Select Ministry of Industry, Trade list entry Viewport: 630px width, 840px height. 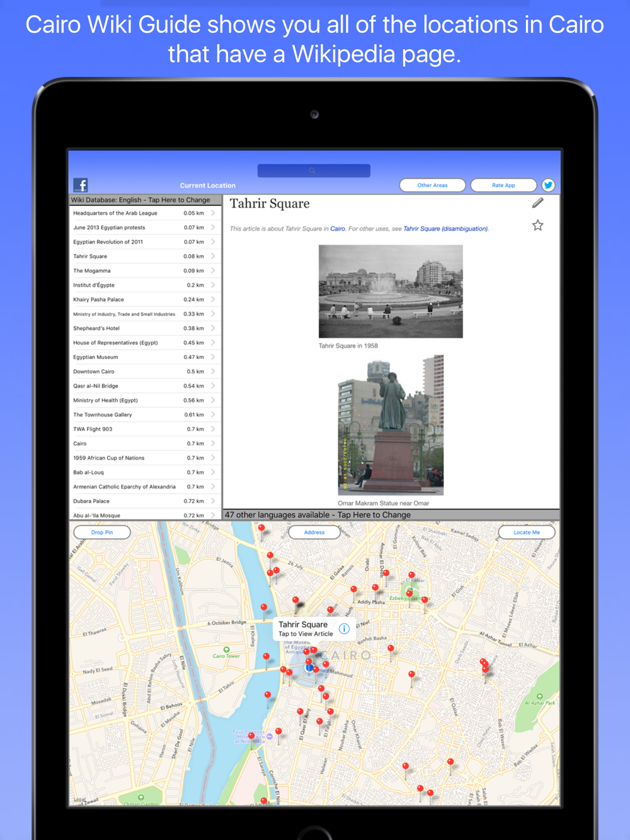pos(145,314)
